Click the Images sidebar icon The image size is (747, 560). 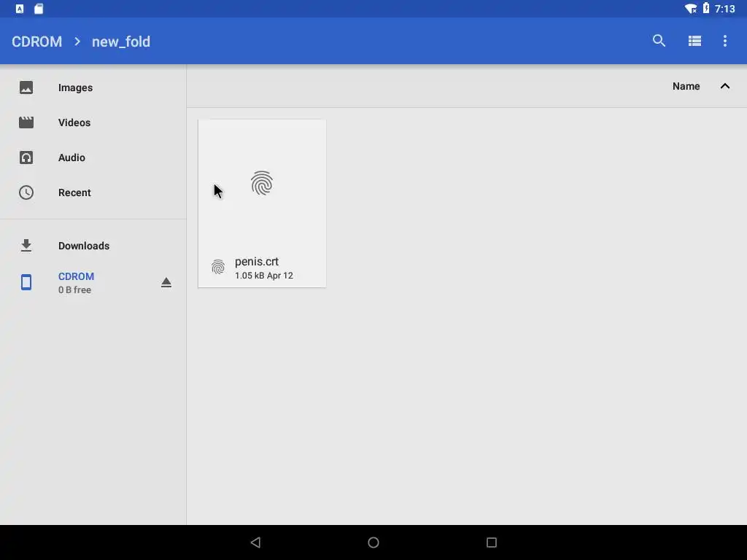point(26,87)
